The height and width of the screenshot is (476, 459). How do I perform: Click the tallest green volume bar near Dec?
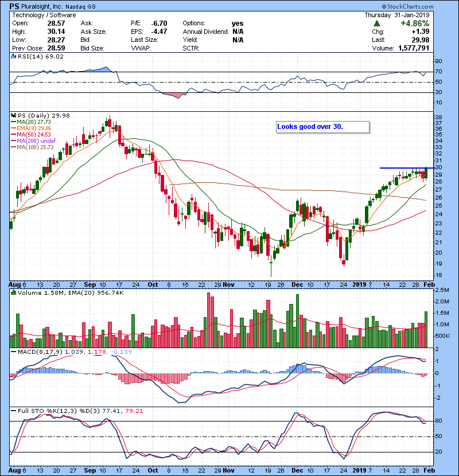click(297, 321)
